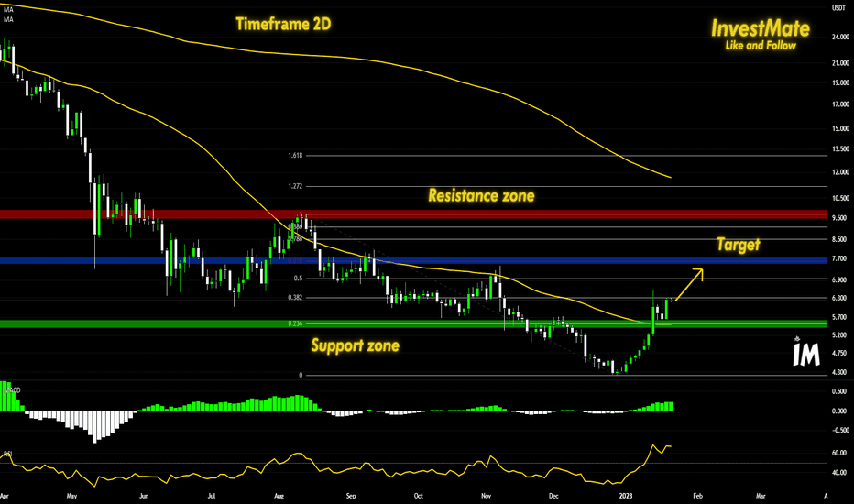Click the MACD indicator label
Screen dimensions: 854x504
tap(13, 390)
